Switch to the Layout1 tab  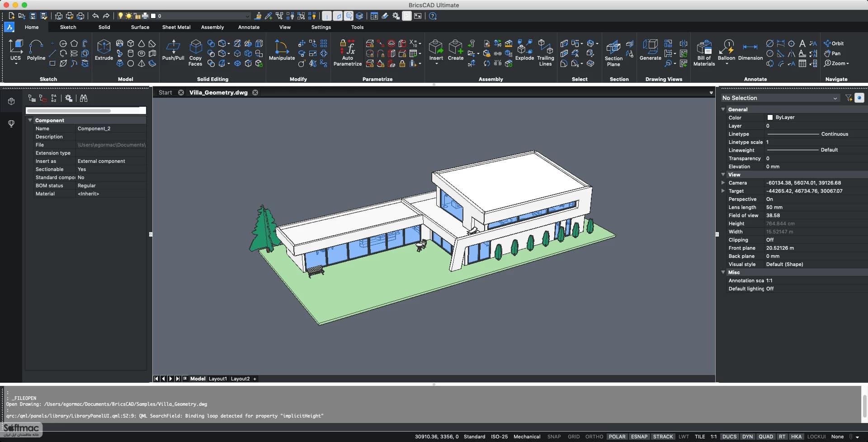(217, 379)
